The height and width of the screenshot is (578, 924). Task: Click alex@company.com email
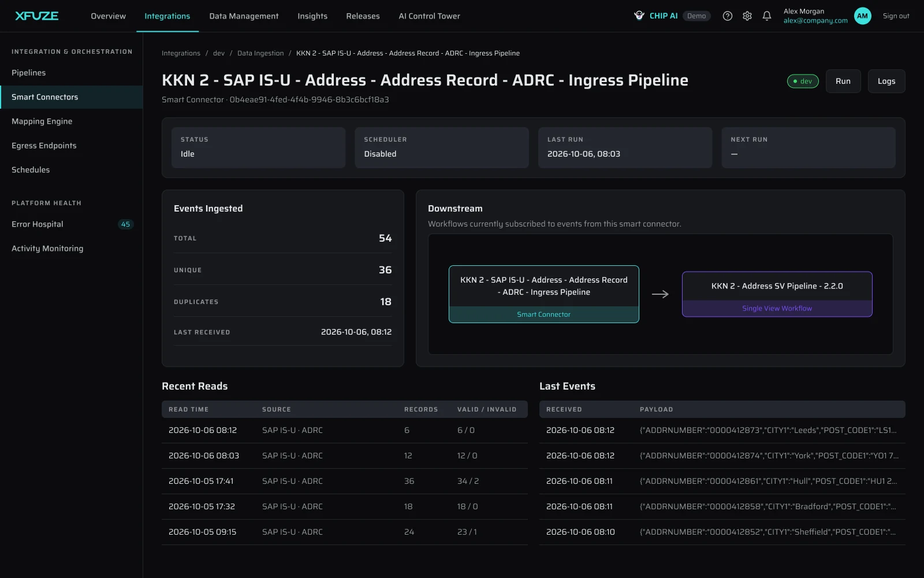coord(815,20)
